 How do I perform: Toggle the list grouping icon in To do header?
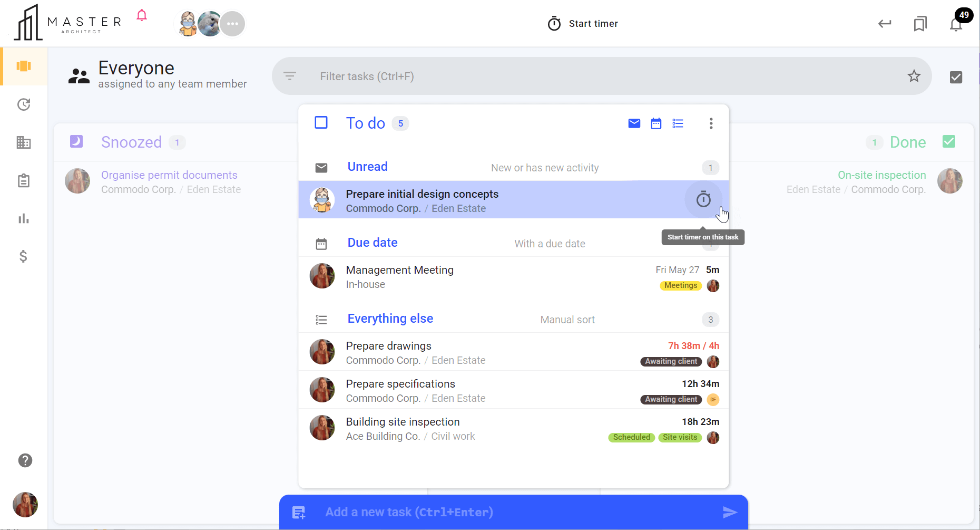[x=678, y=123]
